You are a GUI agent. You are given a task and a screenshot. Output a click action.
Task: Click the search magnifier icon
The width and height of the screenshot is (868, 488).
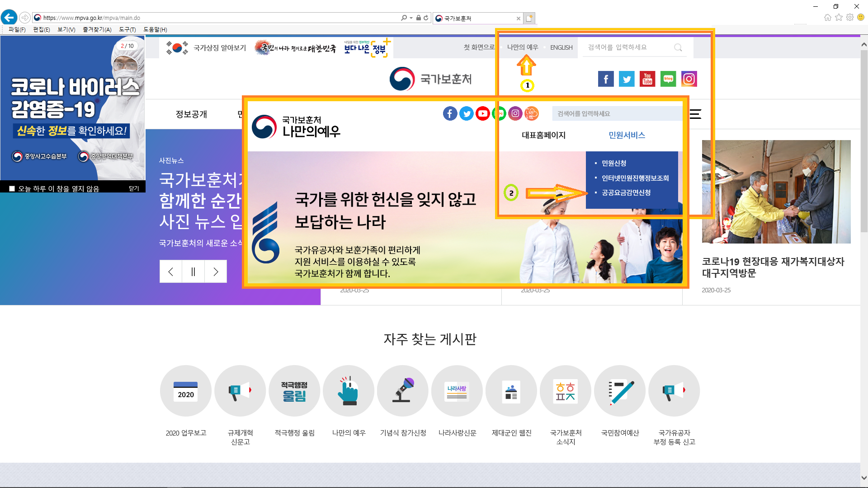[678, 47]
